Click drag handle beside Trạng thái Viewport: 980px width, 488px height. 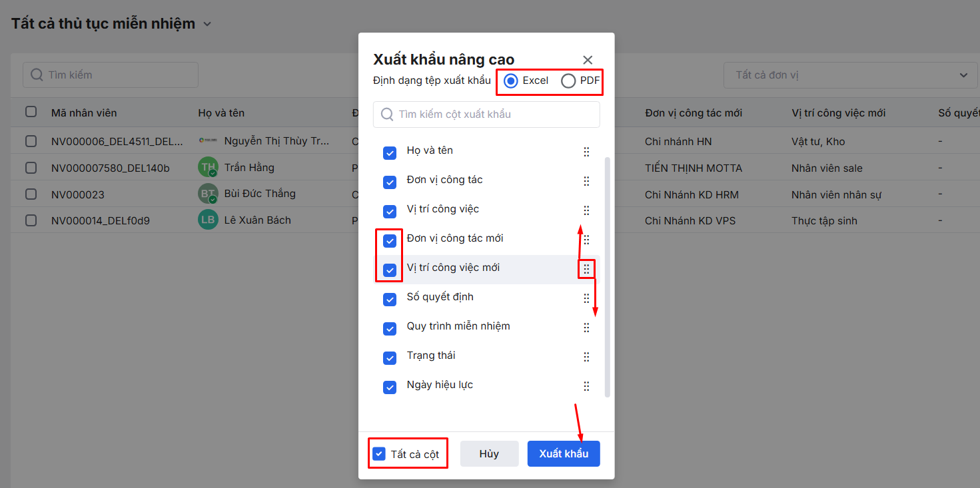(x=586, y=357)
